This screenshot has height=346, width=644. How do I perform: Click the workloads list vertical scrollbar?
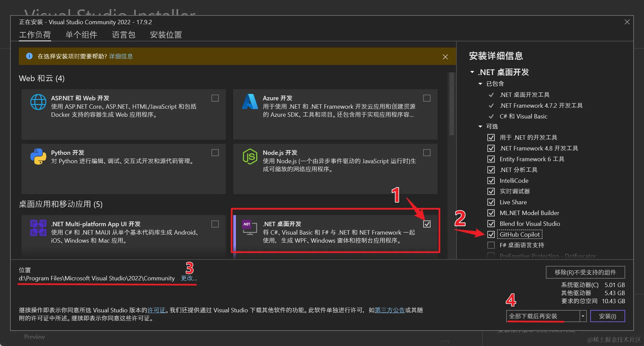452,104
